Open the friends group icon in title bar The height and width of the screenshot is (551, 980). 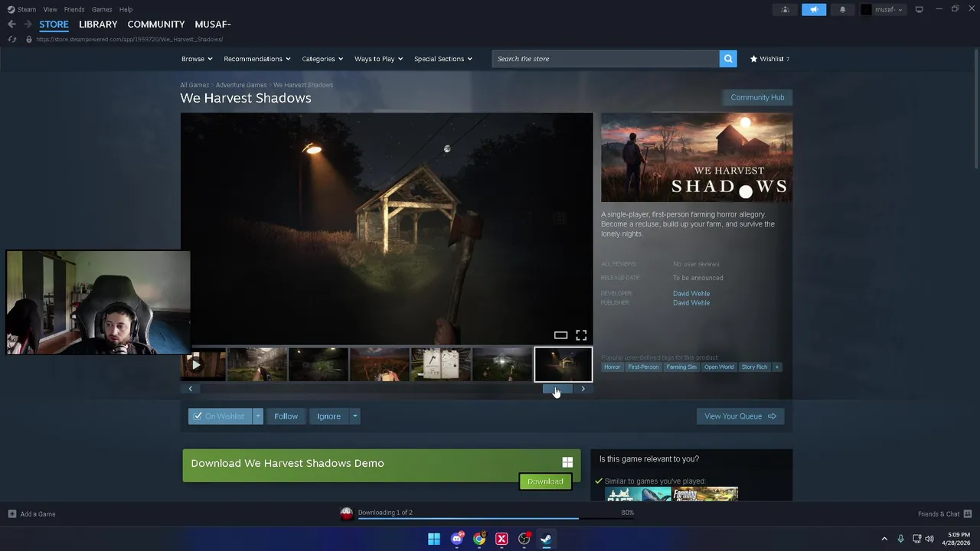click(785, 9)
